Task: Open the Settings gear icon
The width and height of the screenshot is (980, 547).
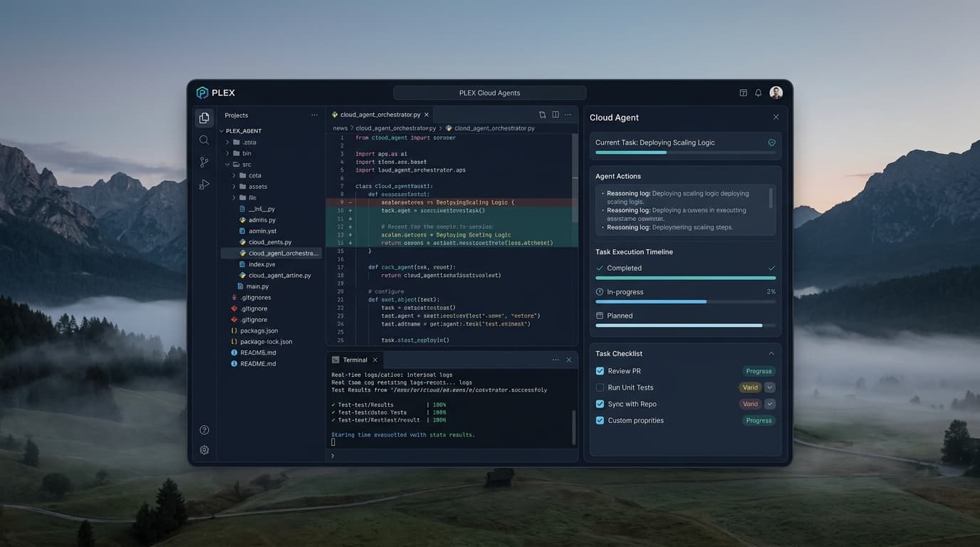Action: click(204, 450)
